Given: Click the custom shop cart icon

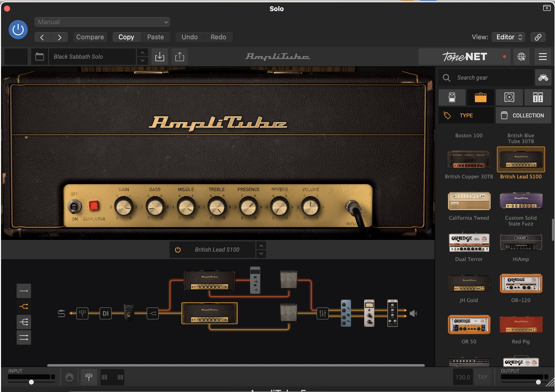Looking at the screenshot, I should click(x=543, y=78).
